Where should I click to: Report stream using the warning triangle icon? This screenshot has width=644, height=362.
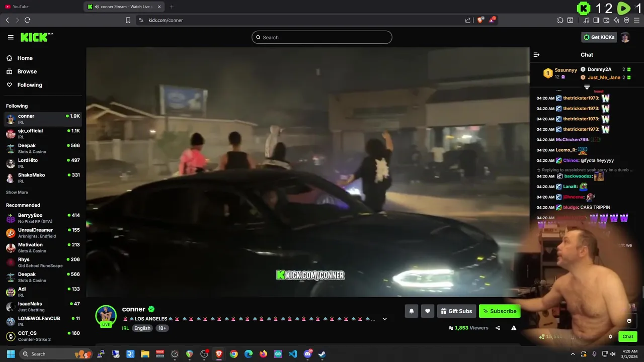coord(514,328)
